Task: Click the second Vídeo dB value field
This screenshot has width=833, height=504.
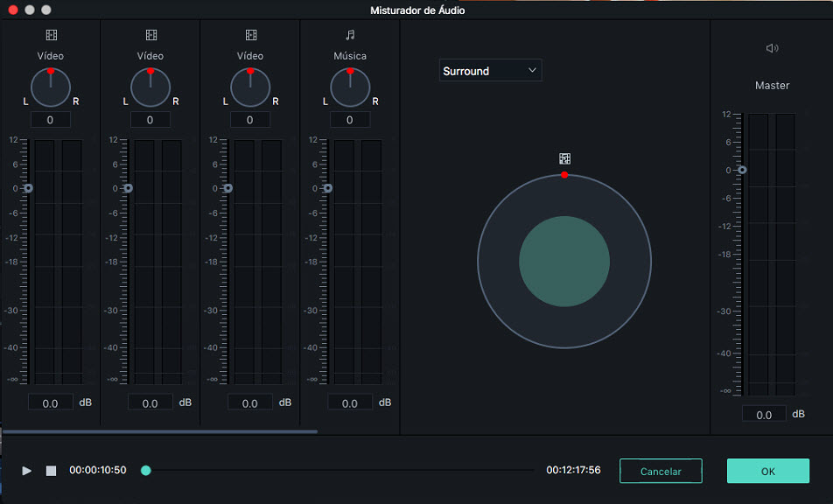Action: [x=150, y=402]
